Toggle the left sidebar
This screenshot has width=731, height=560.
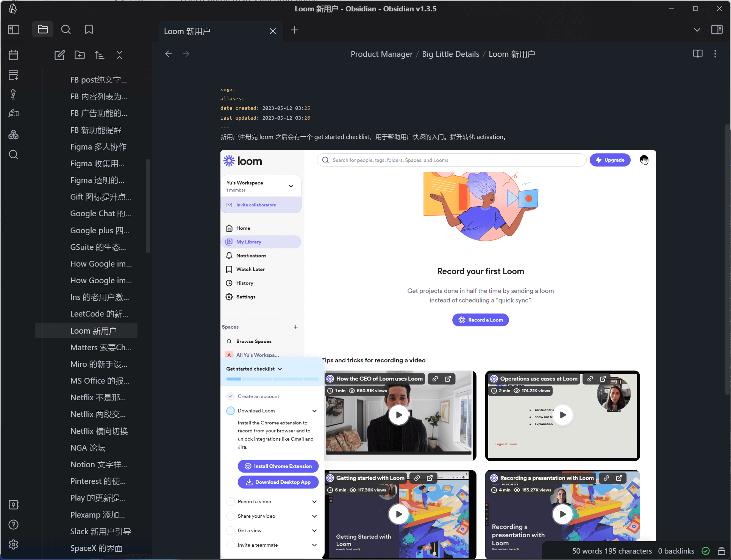pyautogui.click(x=14, y=30)
